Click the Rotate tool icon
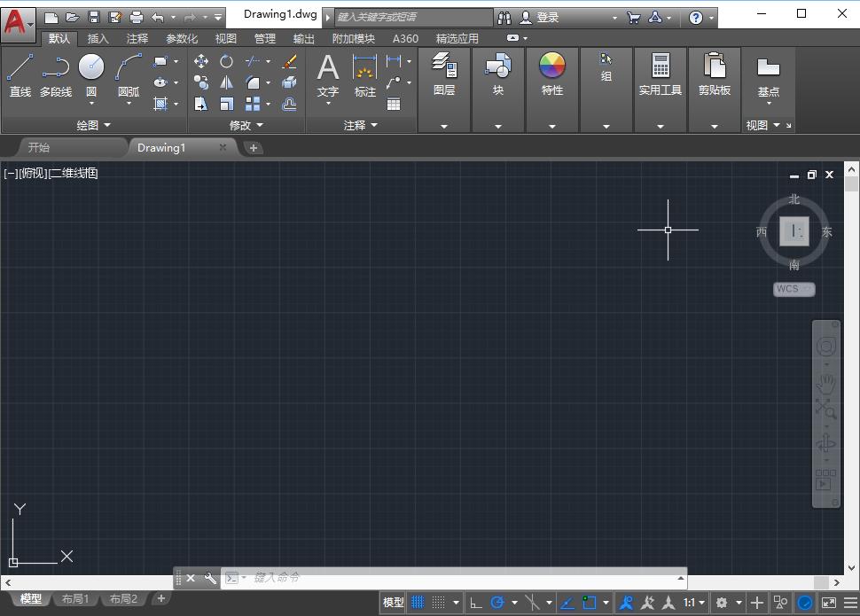Viewport: 860px width, 616px height. (x=227, y=61)
